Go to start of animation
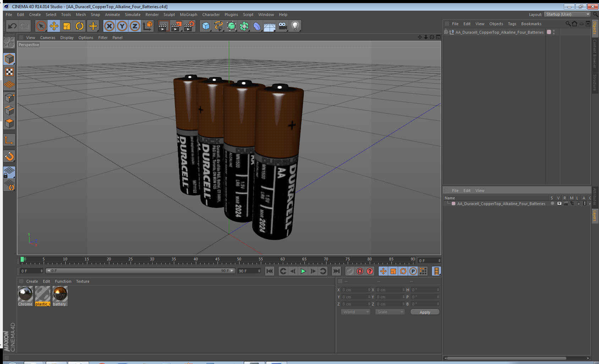The image size is (599, 364). click(270, 271)
